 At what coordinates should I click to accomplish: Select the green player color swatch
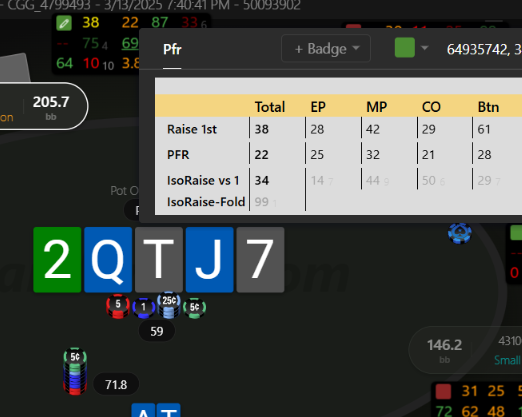coord(405,48)
